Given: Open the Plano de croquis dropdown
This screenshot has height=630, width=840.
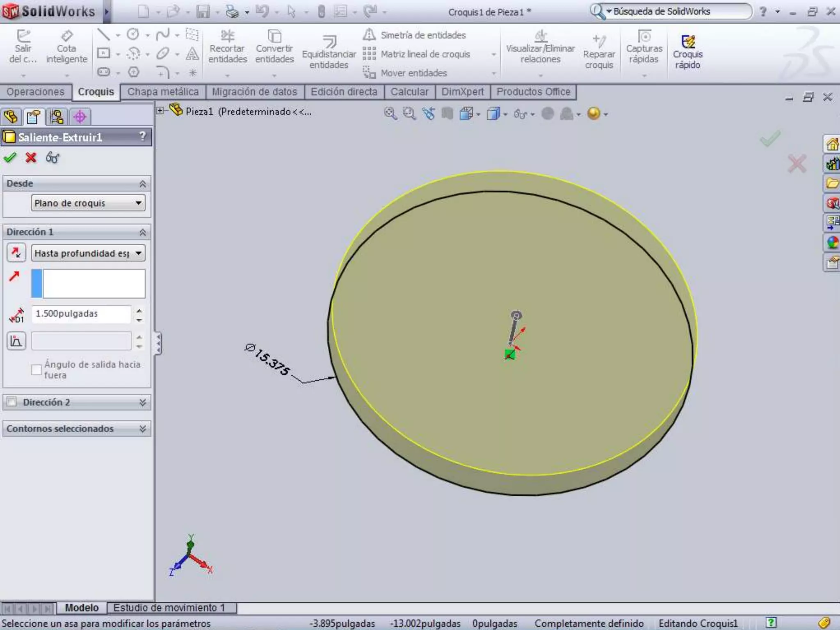Looking at the screenshot, I should [x=88, y=203].
